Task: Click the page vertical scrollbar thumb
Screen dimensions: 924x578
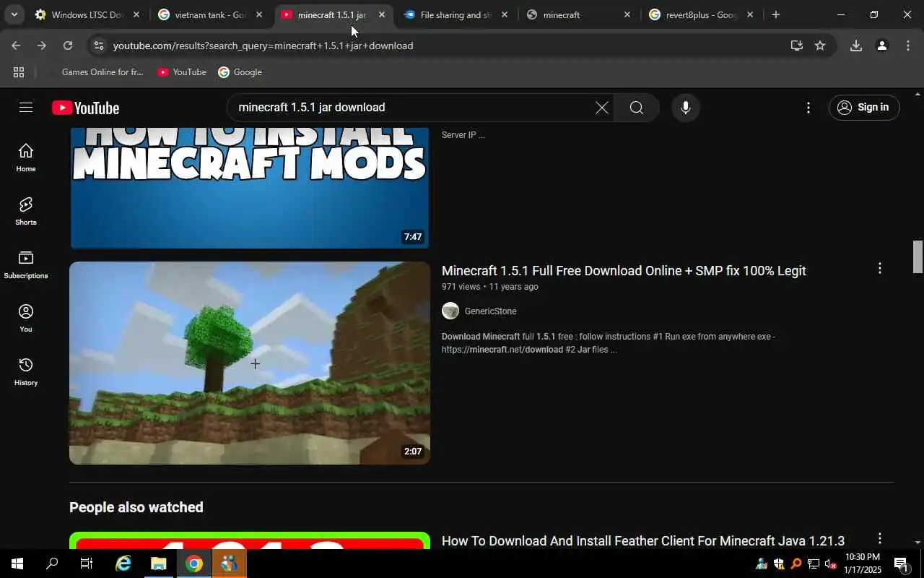Action: (918, 256)
